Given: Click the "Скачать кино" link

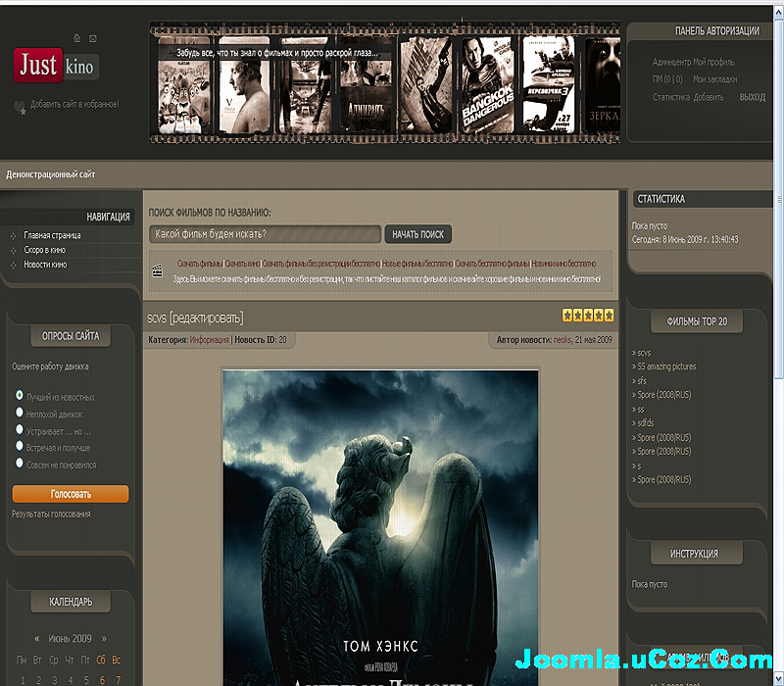Looking at the screenshot, I should pyautogui.click(x=242, y=264).
